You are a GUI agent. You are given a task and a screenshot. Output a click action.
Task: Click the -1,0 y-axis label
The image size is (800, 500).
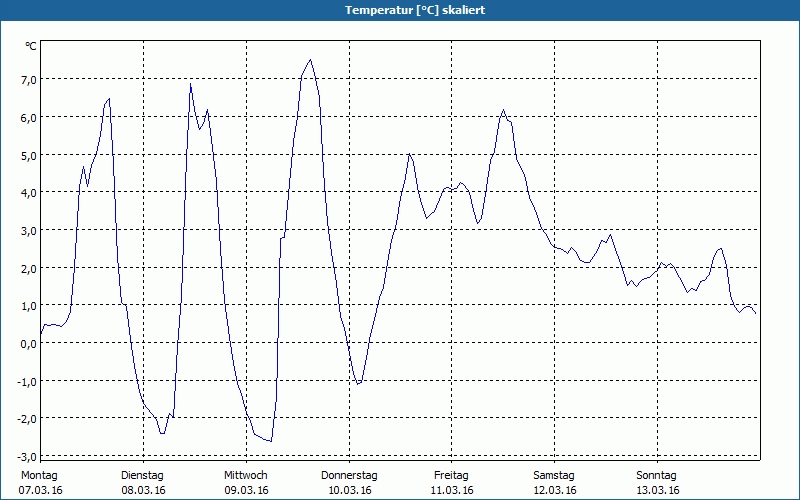(27, 382)
